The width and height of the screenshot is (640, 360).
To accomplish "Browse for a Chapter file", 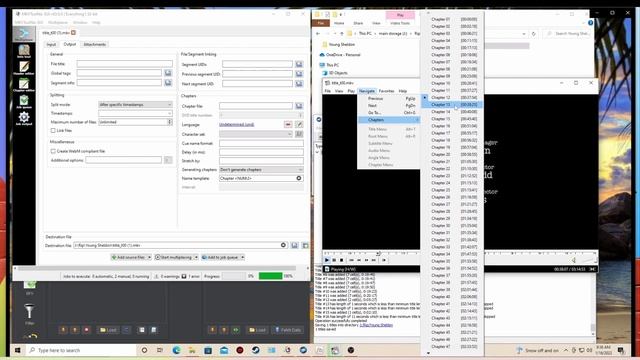I will click(x=299, y=106).
